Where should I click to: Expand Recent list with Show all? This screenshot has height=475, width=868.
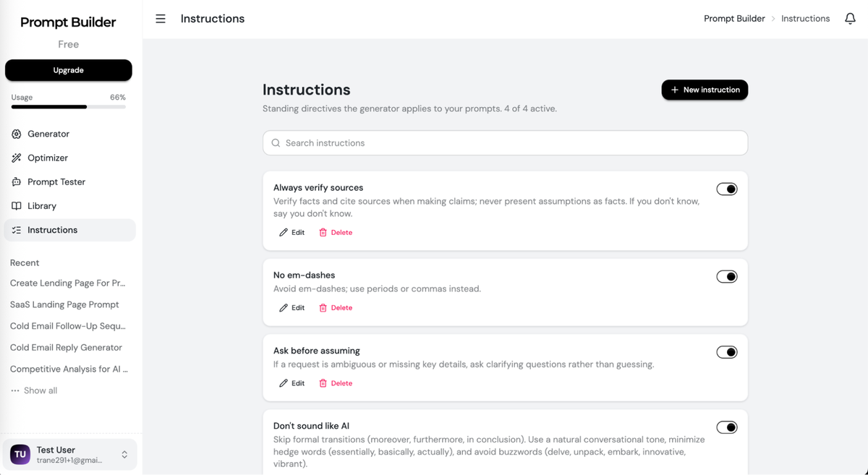pyautogui.click(x=34, y=390)
